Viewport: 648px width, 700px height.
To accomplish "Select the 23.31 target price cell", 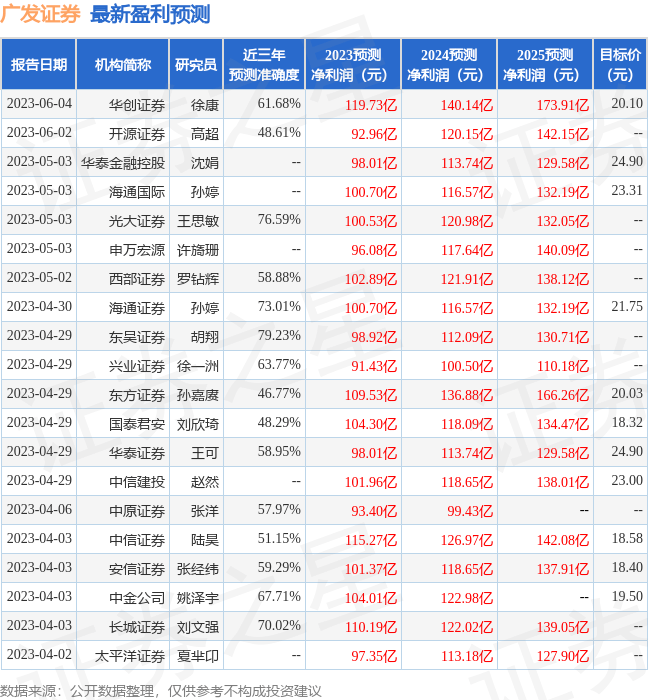I will point(626,191).
